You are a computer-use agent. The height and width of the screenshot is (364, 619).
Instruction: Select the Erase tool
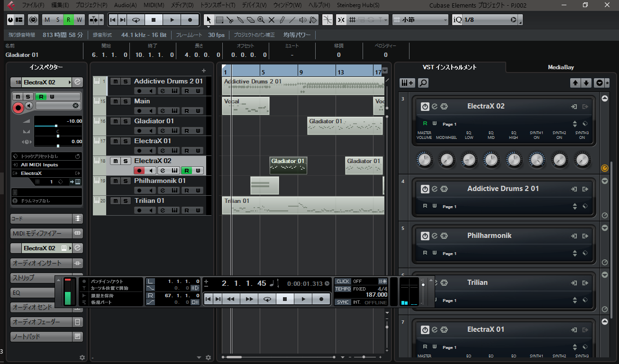click(251, 20)
